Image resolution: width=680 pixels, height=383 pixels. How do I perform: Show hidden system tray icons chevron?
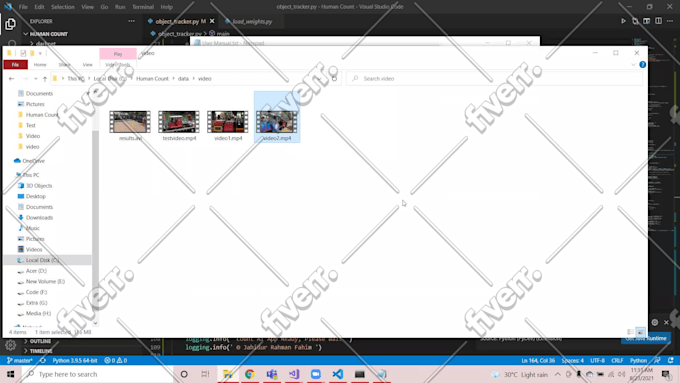coord(557,374)
